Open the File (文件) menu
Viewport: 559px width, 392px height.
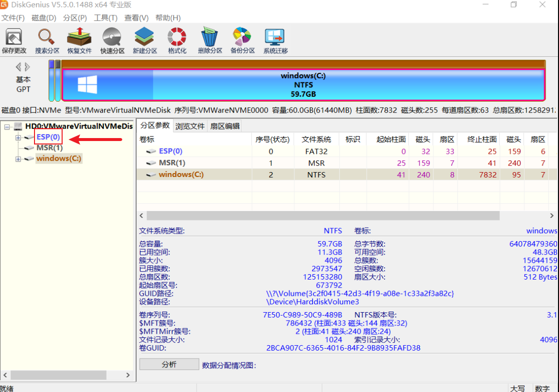point(13,18)
